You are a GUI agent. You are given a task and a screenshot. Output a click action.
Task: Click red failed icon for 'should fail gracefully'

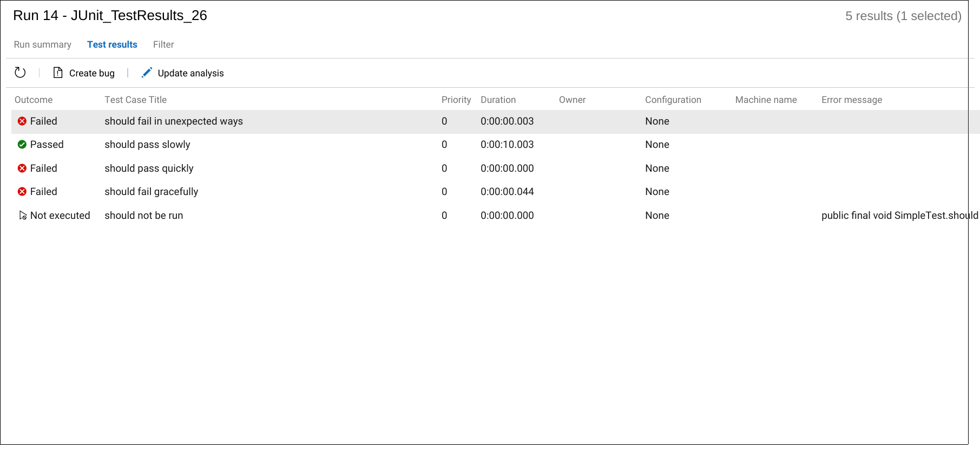pyautogui.click(x=22, y=192)
